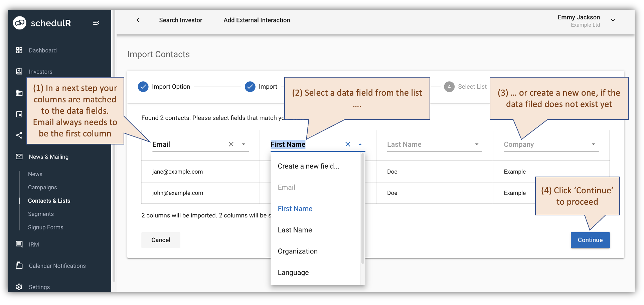Select 'Create a new field...' in the list
The width and height of the screenshot is (644, 305).
(308, 166)
